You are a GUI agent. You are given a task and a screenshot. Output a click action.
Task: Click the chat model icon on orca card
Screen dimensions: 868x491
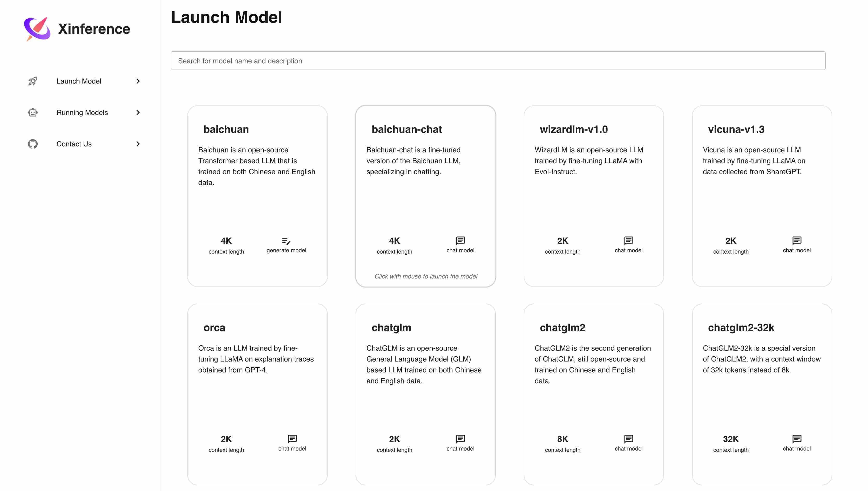[x=291, y=439]
